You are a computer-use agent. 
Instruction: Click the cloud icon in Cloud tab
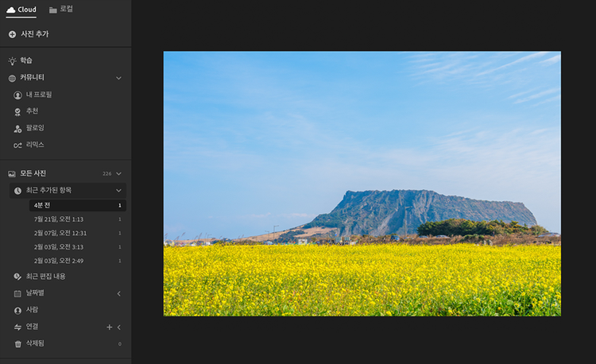click(11, 10)
